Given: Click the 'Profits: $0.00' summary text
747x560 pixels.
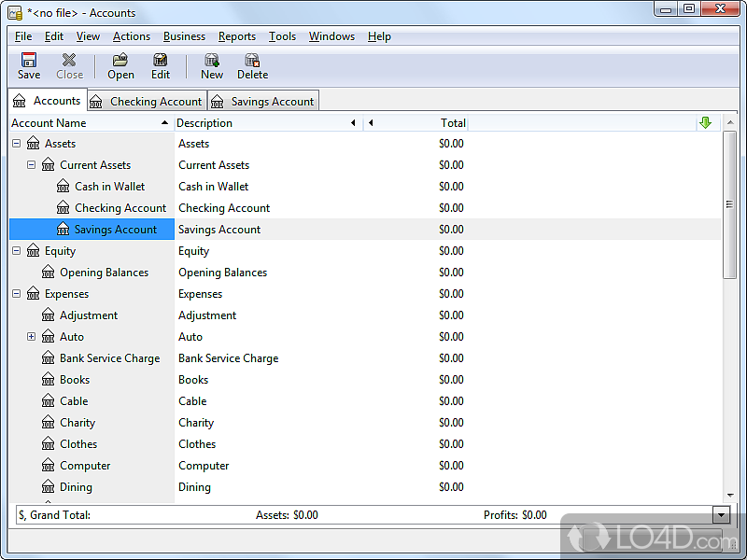Looking at the screenshot, I should click(515, 515).
